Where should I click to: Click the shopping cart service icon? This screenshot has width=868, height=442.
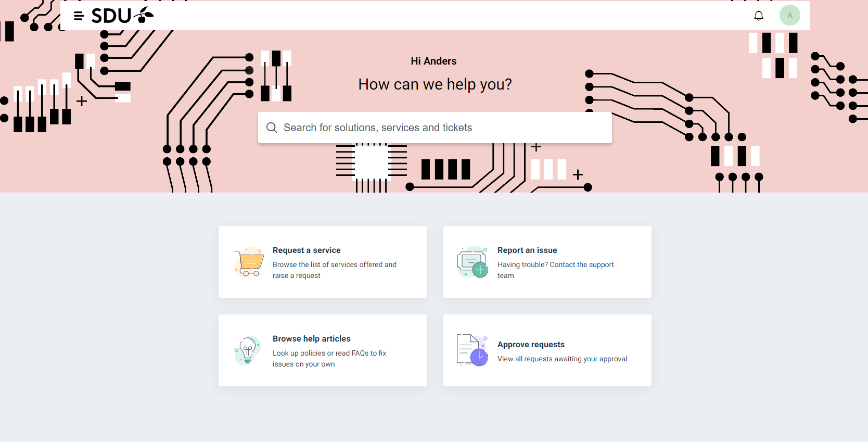[249, 262]
